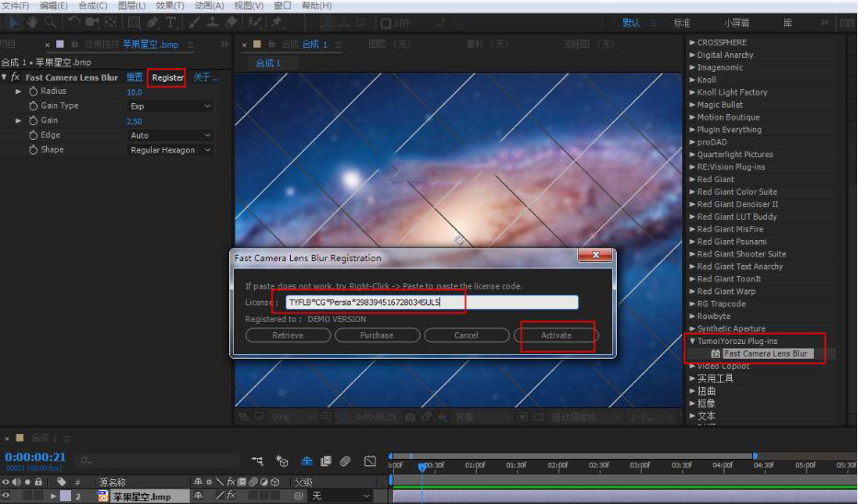Click the stopwatch next to Gain Type

(x=33, y=106)
